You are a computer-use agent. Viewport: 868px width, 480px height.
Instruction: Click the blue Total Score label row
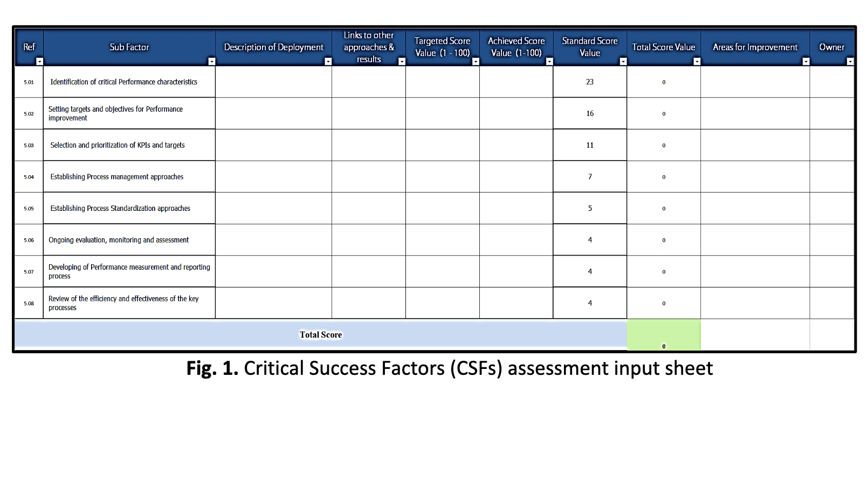(321, 335)
